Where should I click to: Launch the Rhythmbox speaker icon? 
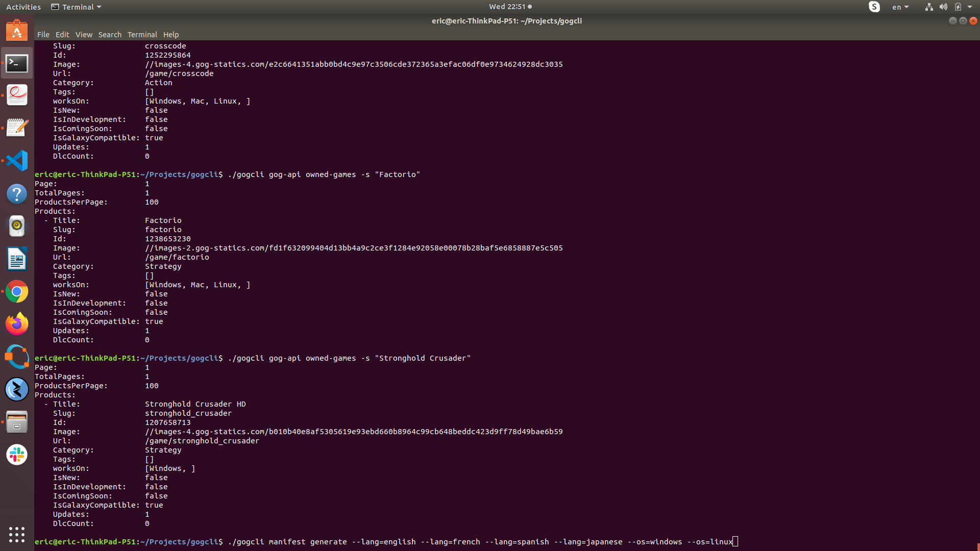click(x=17, y=226)
